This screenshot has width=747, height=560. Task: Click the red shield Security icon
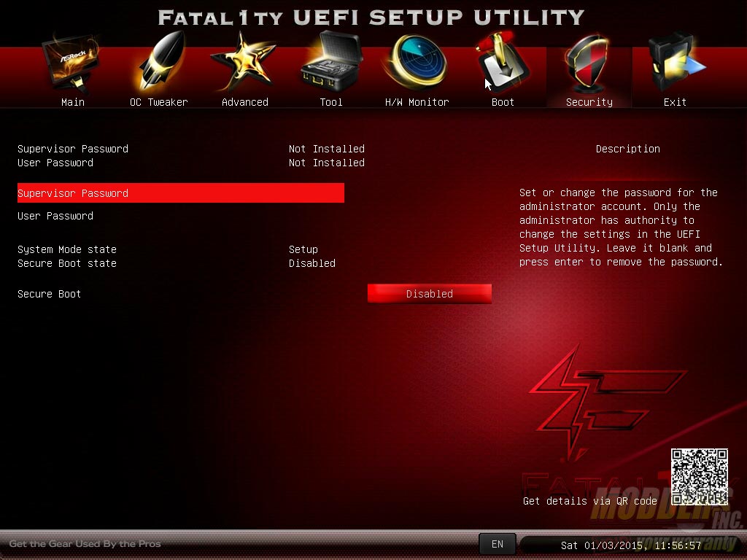point(589,63)
